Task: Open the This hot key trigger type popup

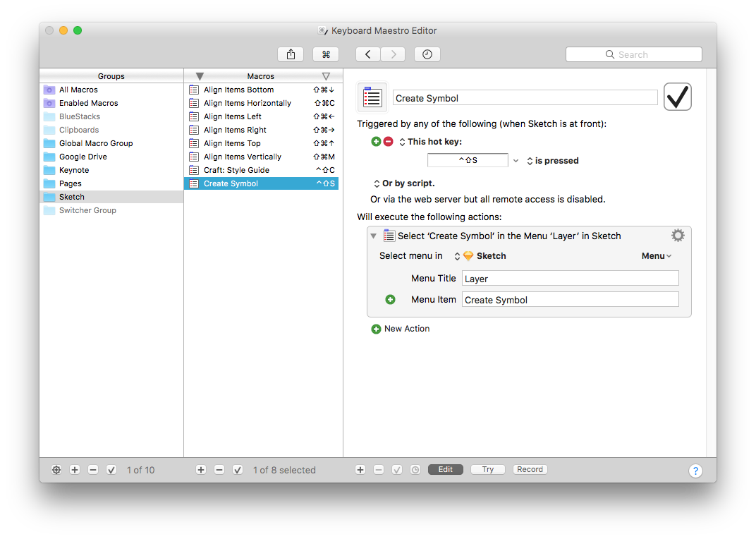Action: coord(429,142)
